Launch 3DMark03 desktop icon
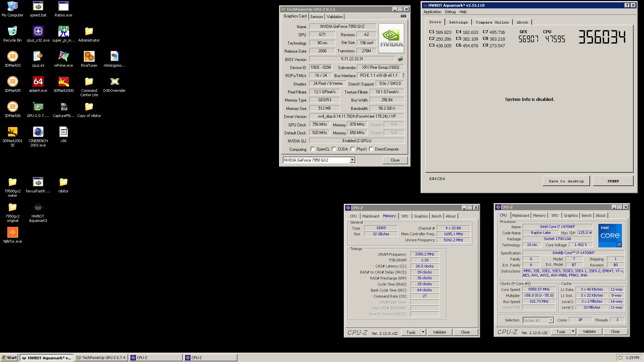Viewport: 644px width, 362px height. 12,59
